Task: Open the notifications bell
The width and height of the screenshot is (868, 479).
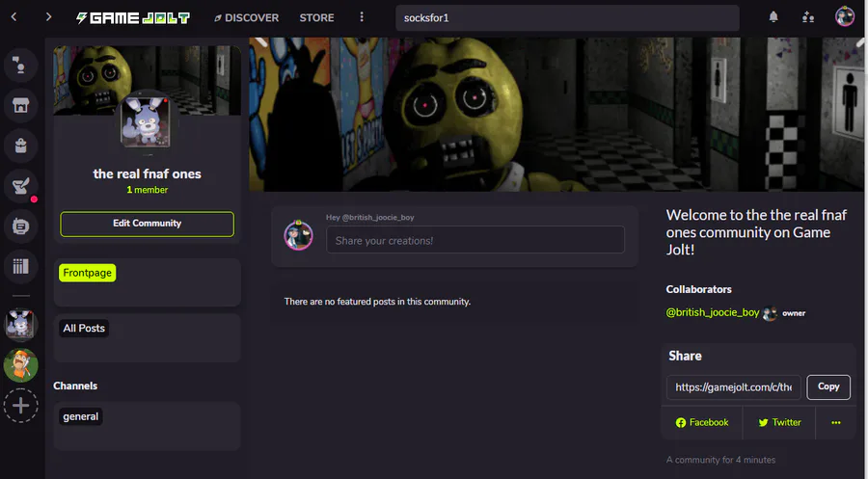Action: 773,17
